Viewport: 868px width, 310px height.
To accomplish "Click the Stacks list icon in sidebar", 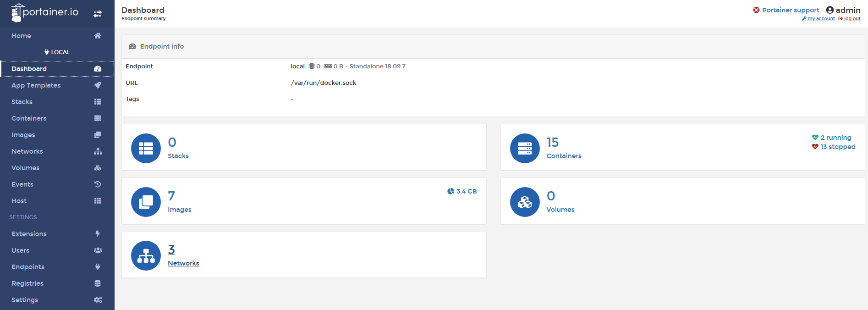I will click(x=98, y=102).
